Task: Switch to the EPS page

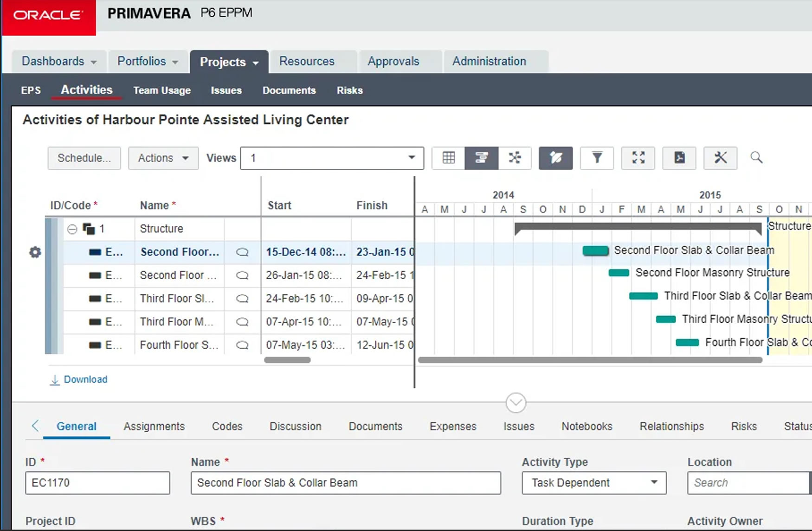Action: (x=31, y=90)
